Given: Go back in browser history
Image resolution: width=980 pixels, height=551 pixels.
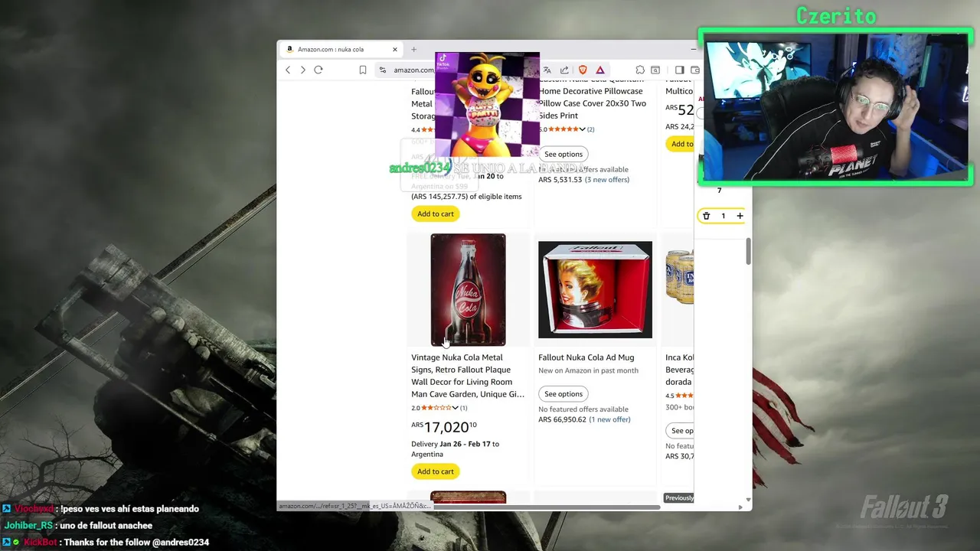Looking at the screenshot, I should 288,70.
